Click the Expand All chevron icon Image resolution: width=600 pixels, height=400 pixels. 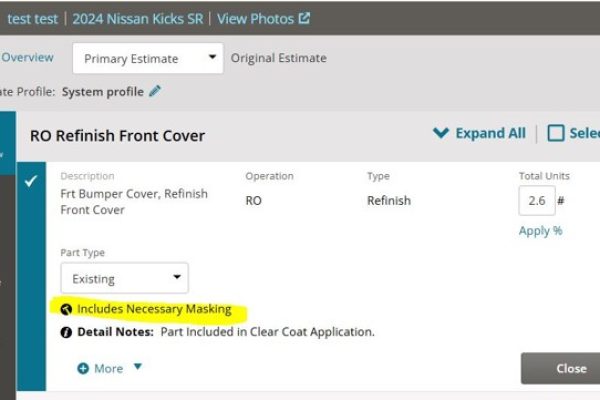(x=441, y=133)
